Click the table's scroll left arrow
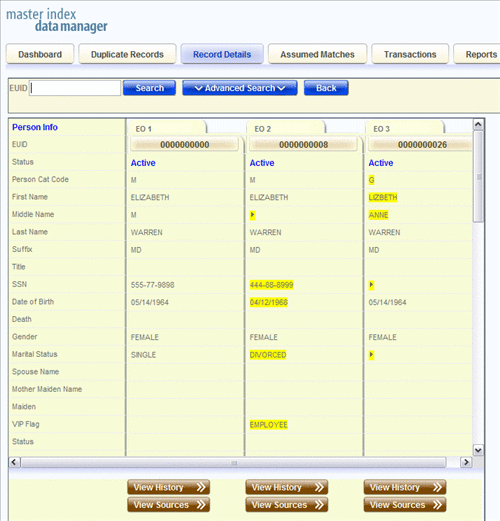Screen dimensions: 500x521 click(x=14, y=462)
